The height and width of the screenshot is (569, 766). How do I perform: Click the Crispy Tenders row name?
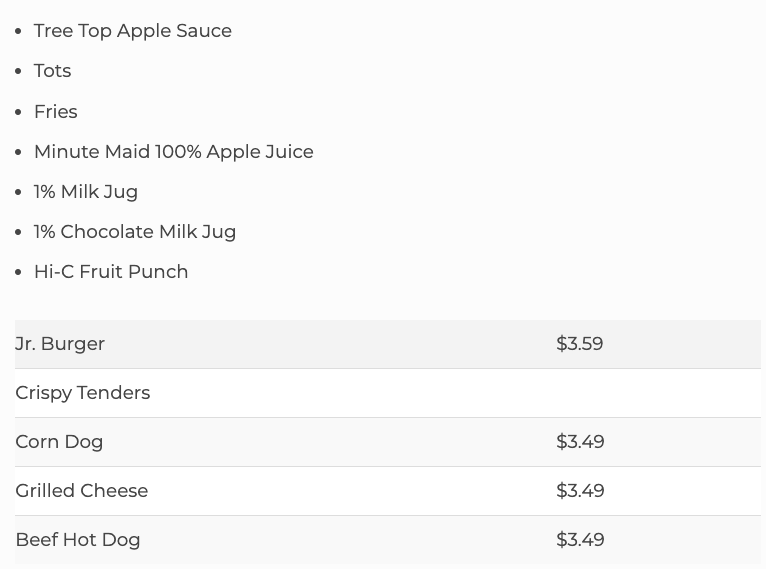pos(82,393)
